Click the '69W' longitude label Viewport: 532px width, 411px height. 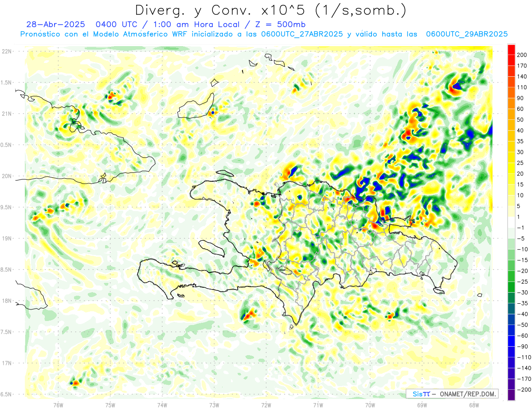click(422, 405)
